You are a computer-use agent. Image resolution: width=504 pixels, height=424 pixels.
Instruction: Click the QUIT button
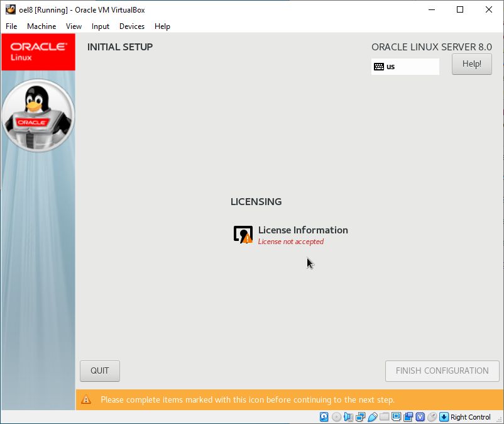(x=100, y=371)
